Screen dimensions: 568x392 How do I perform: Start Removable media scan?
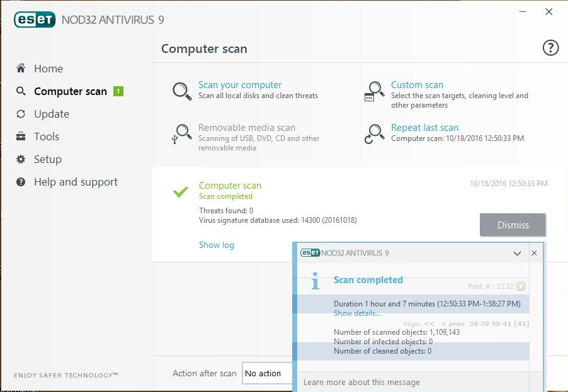tap(247, 127)
